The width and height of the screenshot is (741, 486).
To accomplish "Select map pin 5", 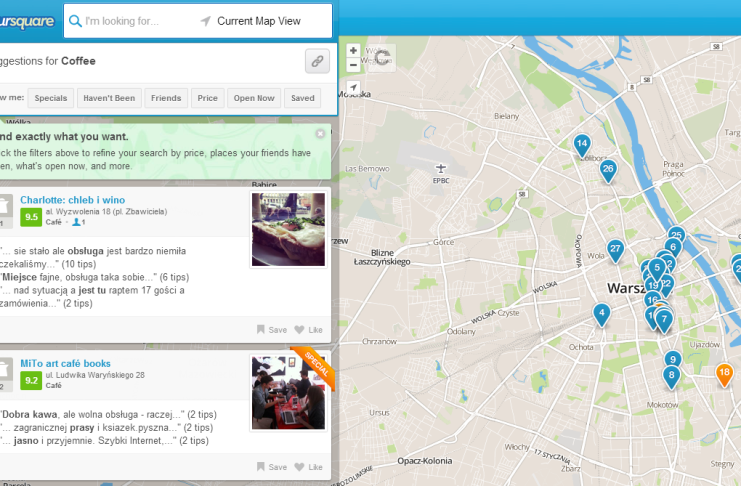I will 656,269.
